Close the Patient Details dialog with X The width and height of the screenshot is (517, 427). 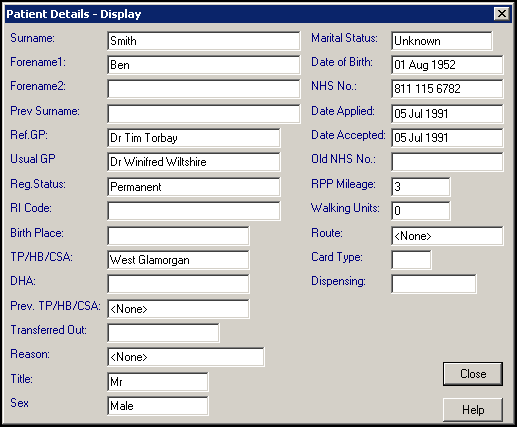501,14
